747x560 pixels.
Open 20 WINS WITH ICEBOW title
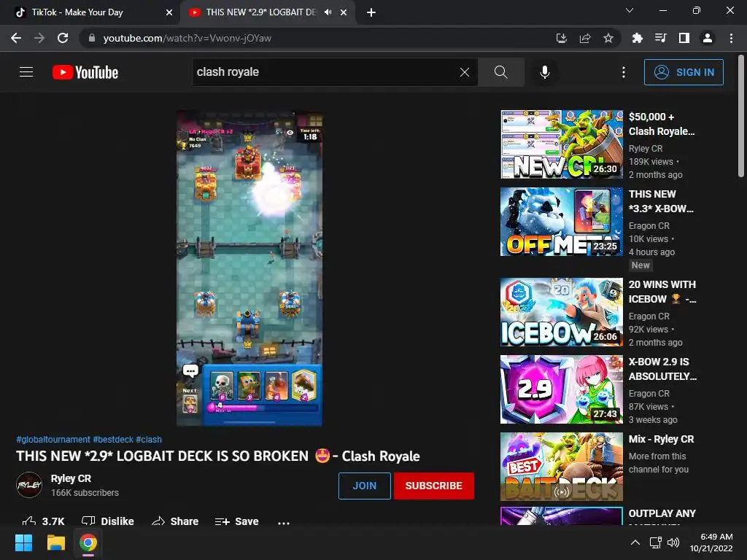click(x=662, y=292)
